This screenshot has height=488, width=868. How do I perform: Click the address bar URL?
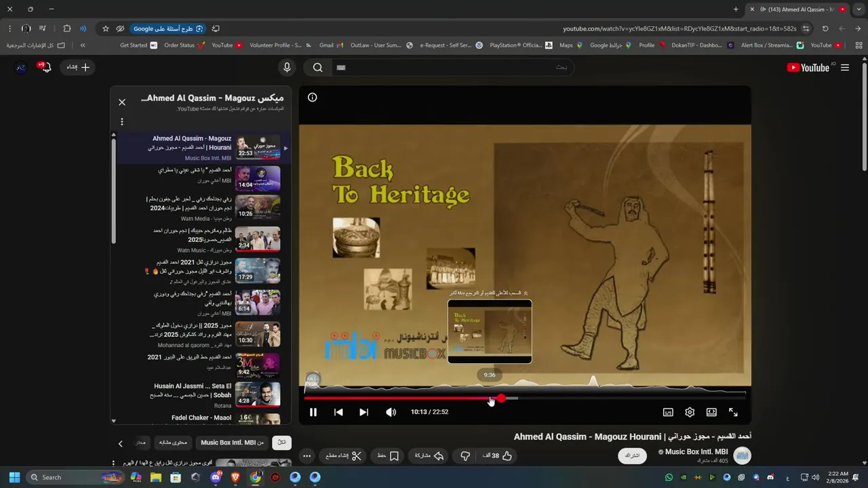679,28
